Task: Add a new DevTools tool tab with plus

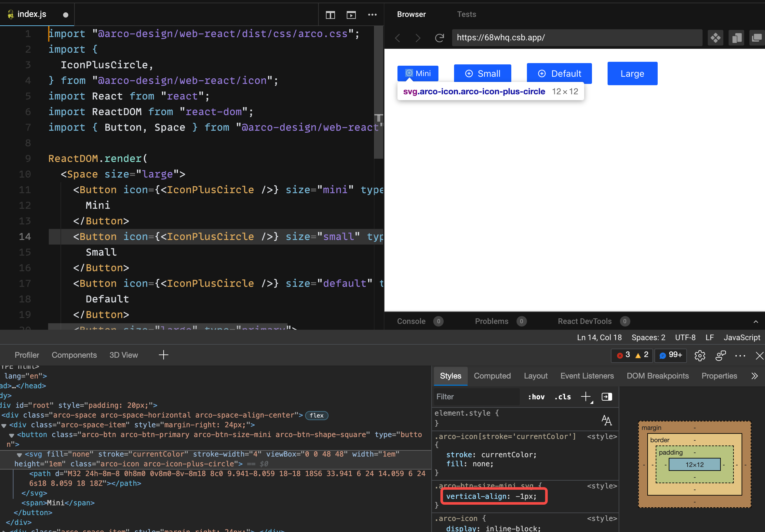Action: (x=164, y=355)
